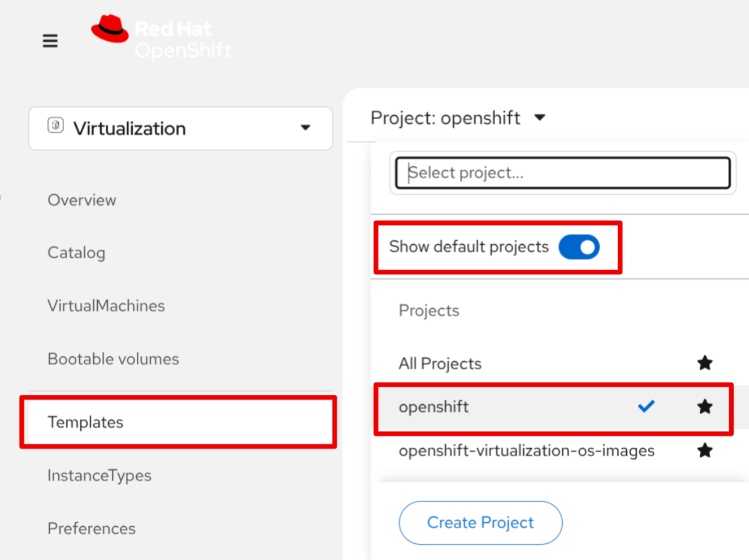749x560 pixels.
Task: Star the openshift-virtualization-os-images project
Action: pos(705,450)
